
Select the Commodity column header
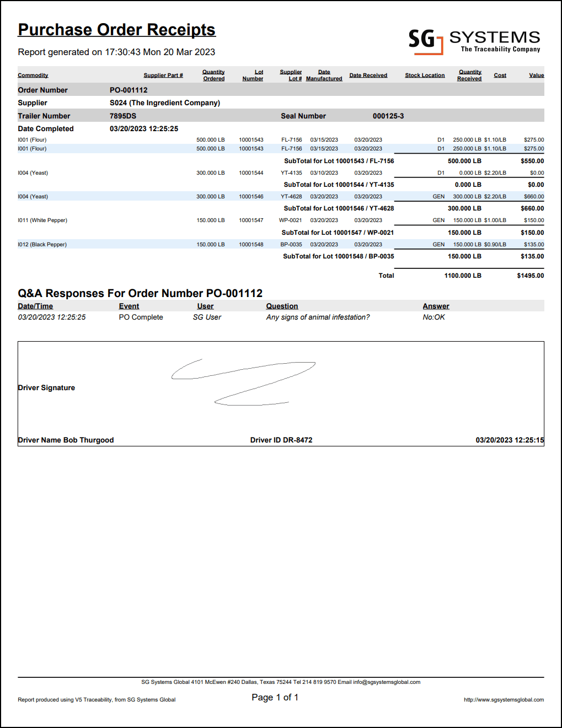33,75
